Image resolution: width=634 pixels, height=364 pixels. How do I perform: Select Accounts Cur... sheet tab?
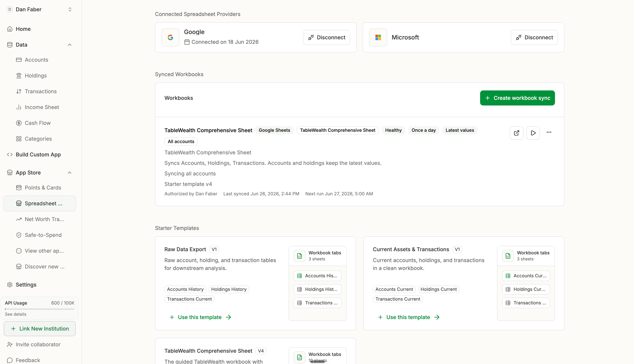click(x=526, y=276)
